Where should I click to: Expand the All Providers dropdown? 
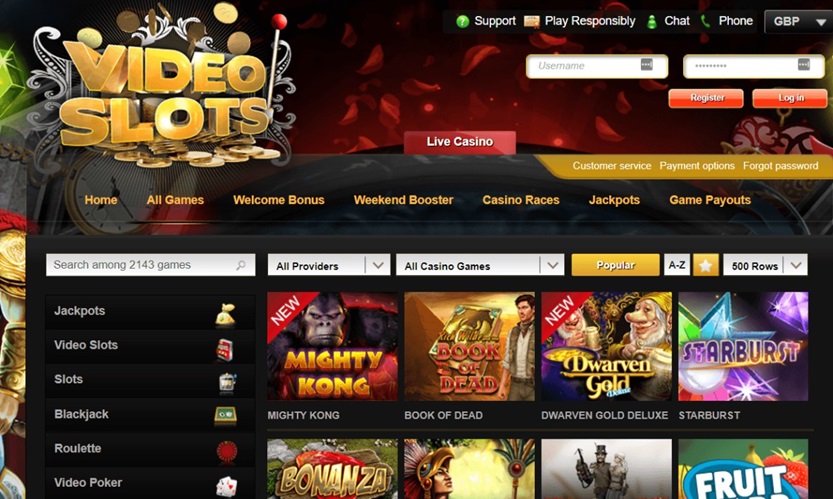click(x=329, y=265)
